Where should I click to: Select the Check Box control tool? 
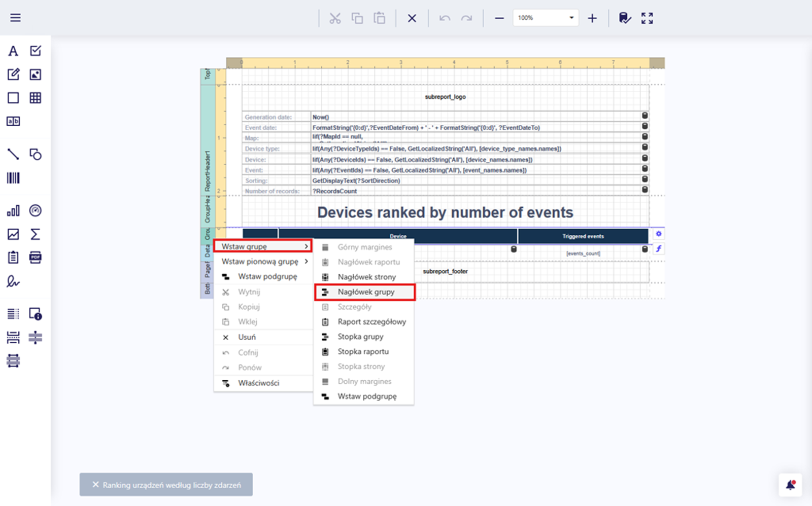point(36,51)
